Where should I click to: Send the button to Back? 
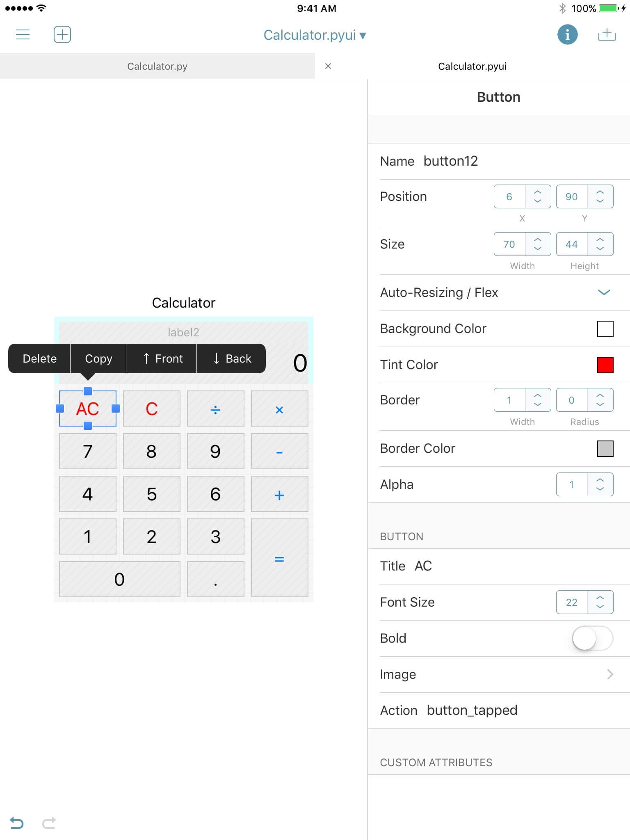click(232, 358)
